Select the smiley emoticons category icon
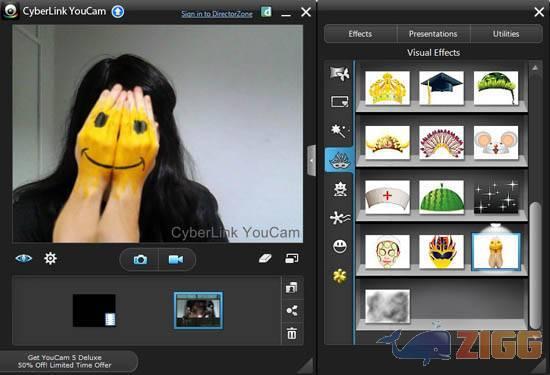The width and height of the screenshot is (550, 375). coord(340,246)
